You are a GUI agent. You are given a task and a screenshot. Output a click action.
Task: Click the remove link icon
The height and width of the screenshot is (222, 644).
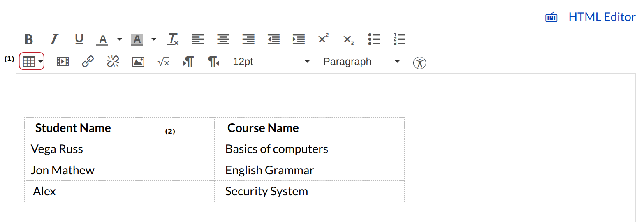(x=113, y=62)
